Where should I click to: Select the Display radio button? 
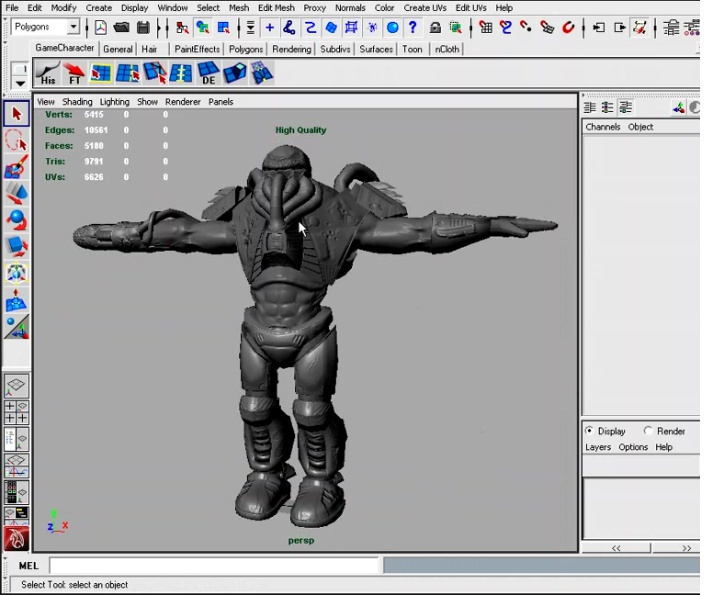589,431
